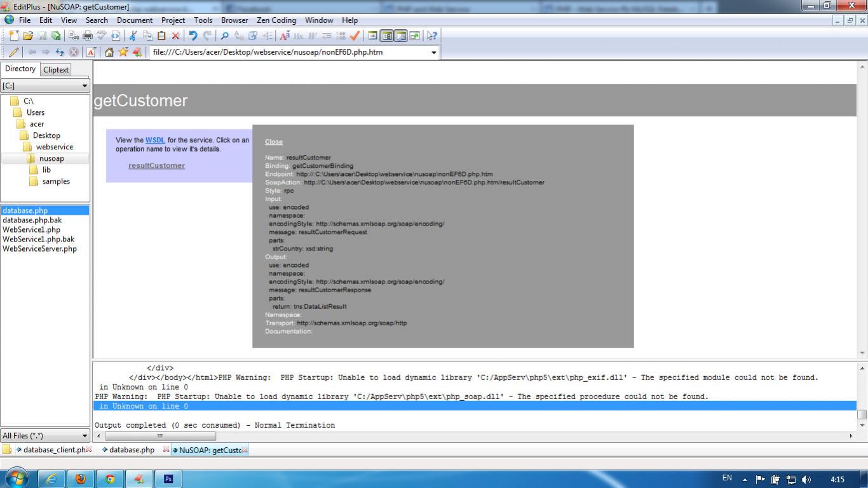This screenshot has width=868, height=488.
Task: Open the Document menu
Action: point(135,20)
